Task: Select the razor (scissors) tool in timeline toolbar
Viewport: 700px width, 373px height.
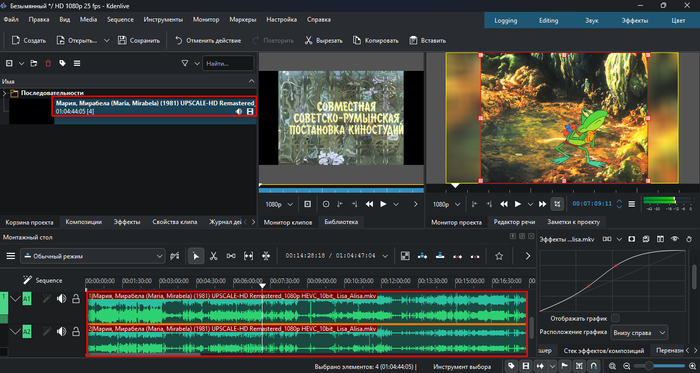Action: pyautogui.click(x=213, y=256)
